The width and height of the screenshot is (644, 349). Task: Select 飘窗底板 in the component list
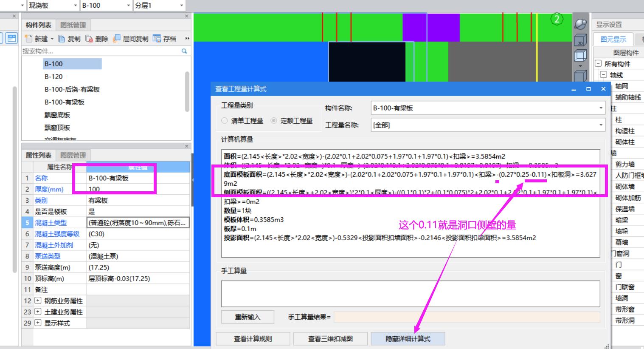pos(57,115)
